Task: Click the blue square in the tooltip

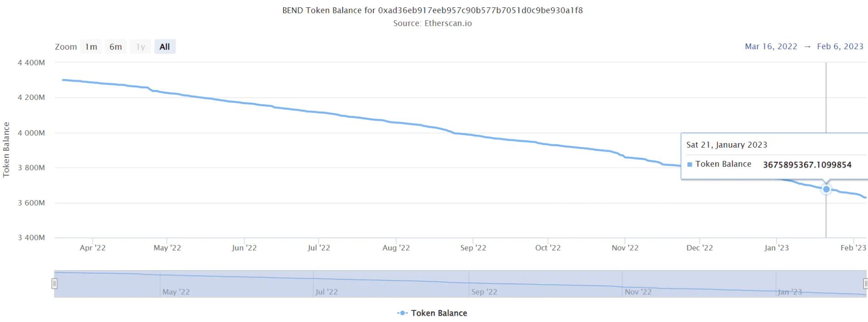Action: tap(689, 165)
